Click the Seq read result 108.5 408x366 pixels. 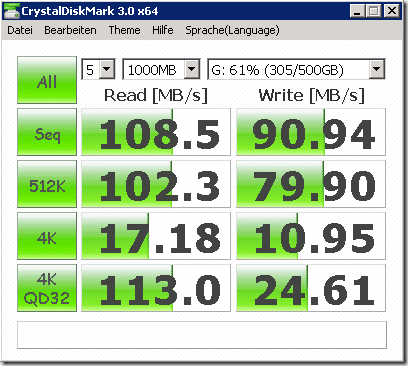coord(156,132)
